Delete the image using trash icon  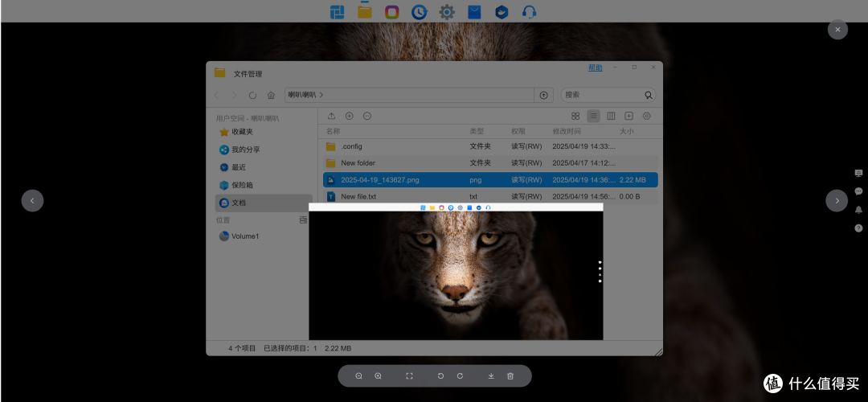(510, 376)
